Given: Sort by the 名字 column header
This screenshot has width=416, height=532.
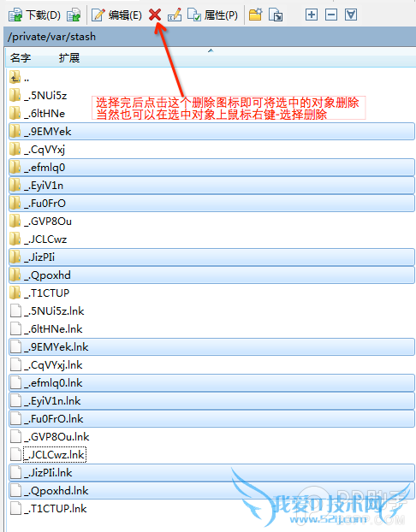Looking at the screenshot, I should tap(21, 57).
